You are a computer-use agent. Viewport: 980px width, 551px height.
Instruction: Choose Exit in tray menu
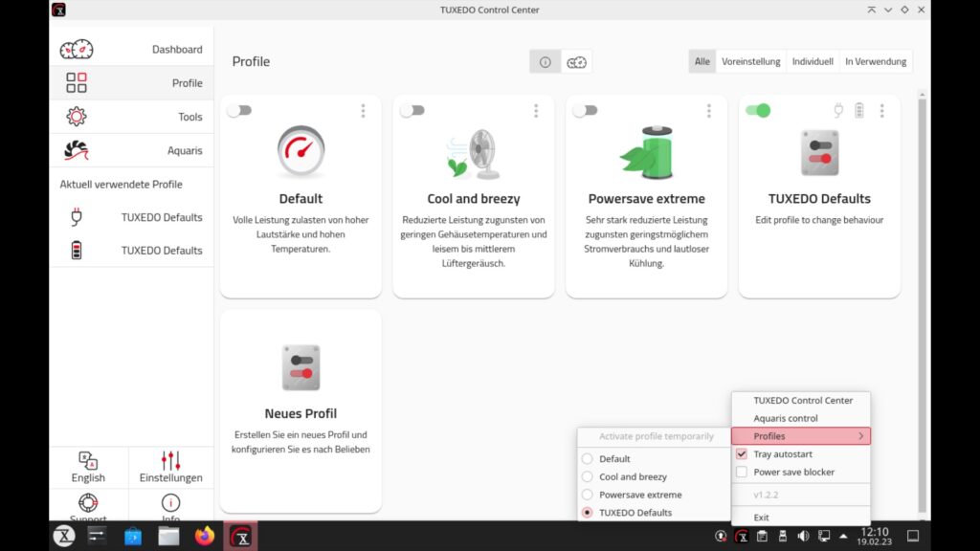801,517
